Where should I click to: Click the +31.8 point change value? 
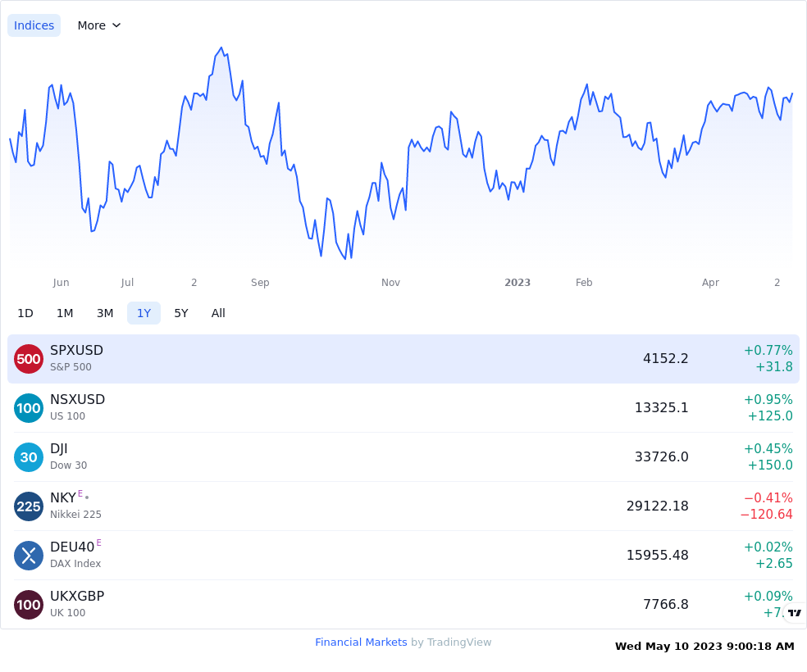pyautogui.click(x=774, y=366)
